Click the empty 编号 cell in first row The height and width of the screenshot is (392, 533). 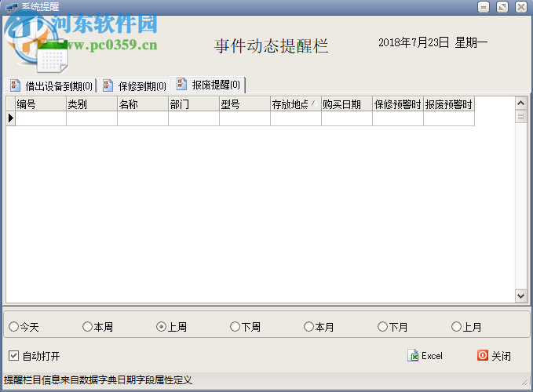[x=41, y=118]
